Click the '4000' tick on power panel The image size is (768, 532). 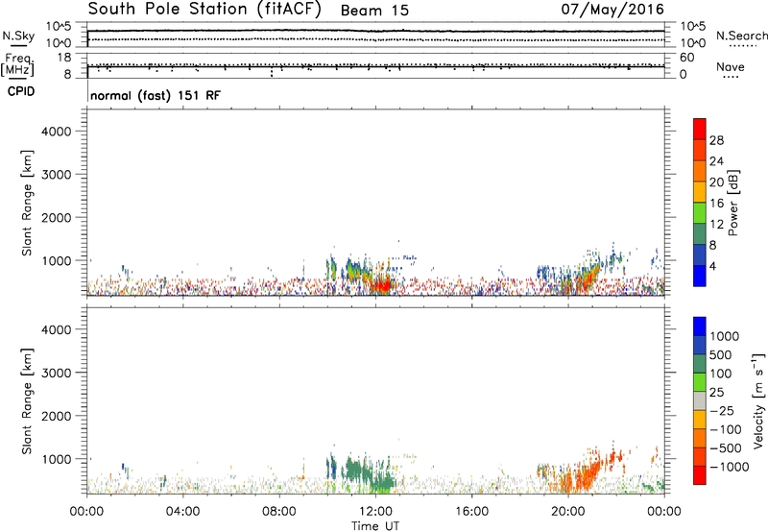point(57,132)
